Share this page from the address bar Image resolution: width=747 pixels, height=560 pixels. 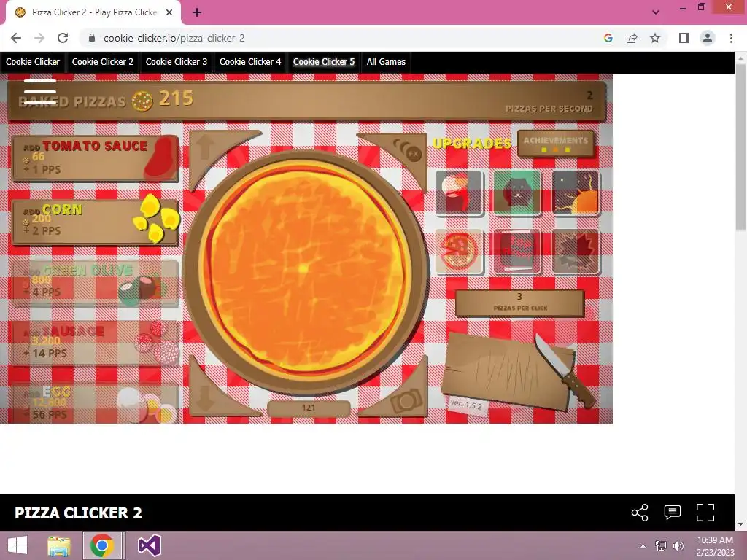click(x=632, y=38)
